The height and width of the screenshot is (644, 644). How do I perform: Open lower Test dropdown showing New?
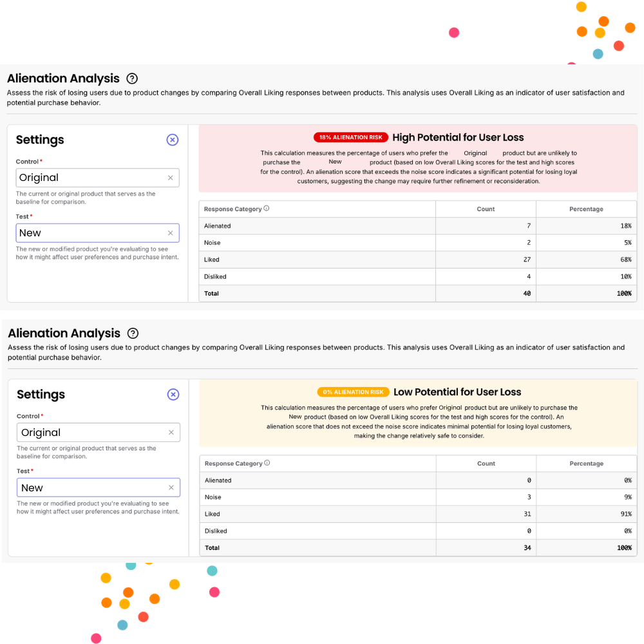click(90, 488)
